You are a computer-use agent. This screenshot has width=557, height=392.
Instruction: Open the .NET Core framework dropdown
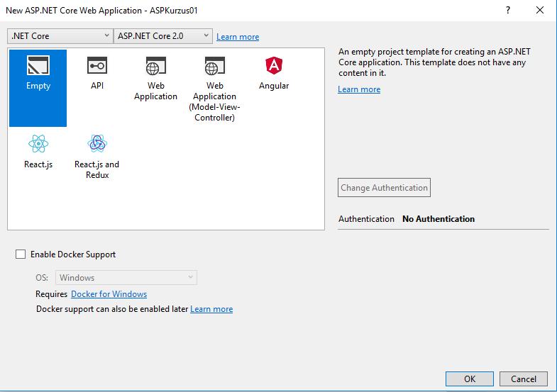[60, 36]
